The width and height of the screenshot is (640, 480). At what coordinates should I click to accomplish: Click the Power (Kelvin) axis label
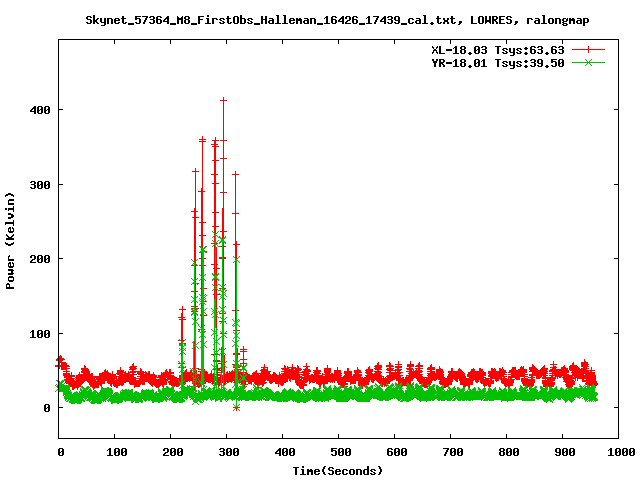pos(10,241)
